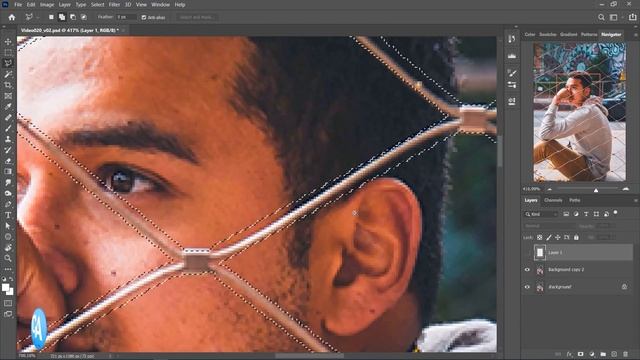This screenshot has width=640, height=360.
Task: Toggle the Anti-alias checkbox
Action: (144, 18)
